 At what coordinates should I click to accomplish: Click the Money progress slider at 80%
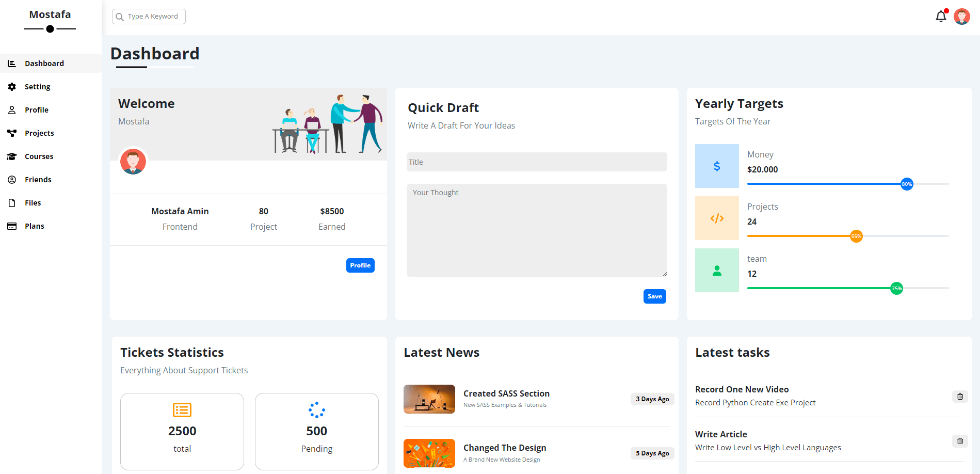tap(907, 184)
